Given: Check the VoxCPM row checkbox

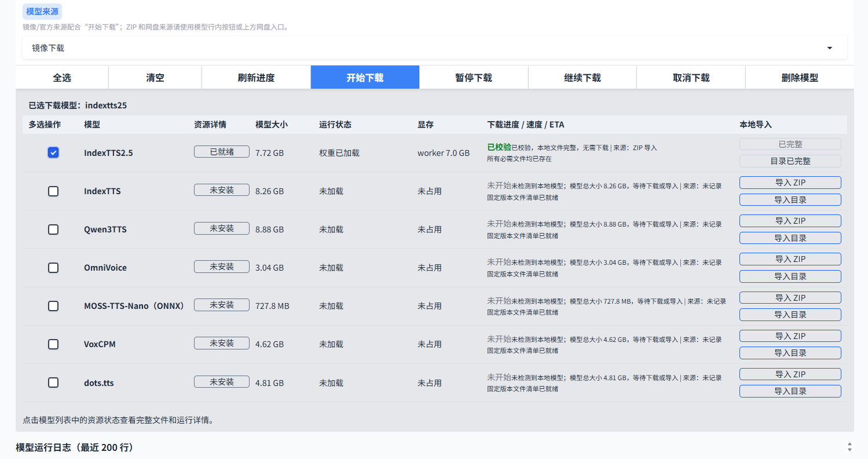Looking at the screenshot, I should coord(53,344).
